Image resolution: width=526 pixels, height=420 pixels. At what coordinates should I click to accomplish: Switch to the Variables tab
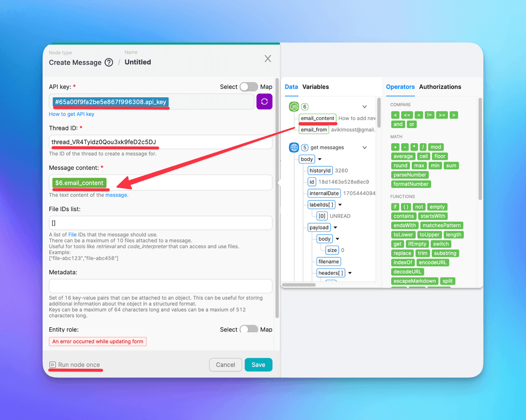[x=315, y=87]
